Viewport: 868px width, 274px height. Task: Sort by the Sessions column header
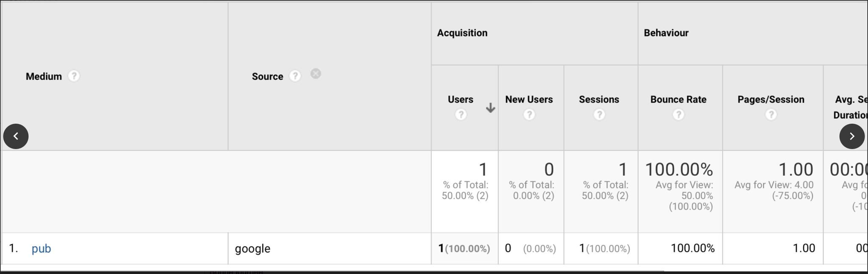[x=599, y=100]
